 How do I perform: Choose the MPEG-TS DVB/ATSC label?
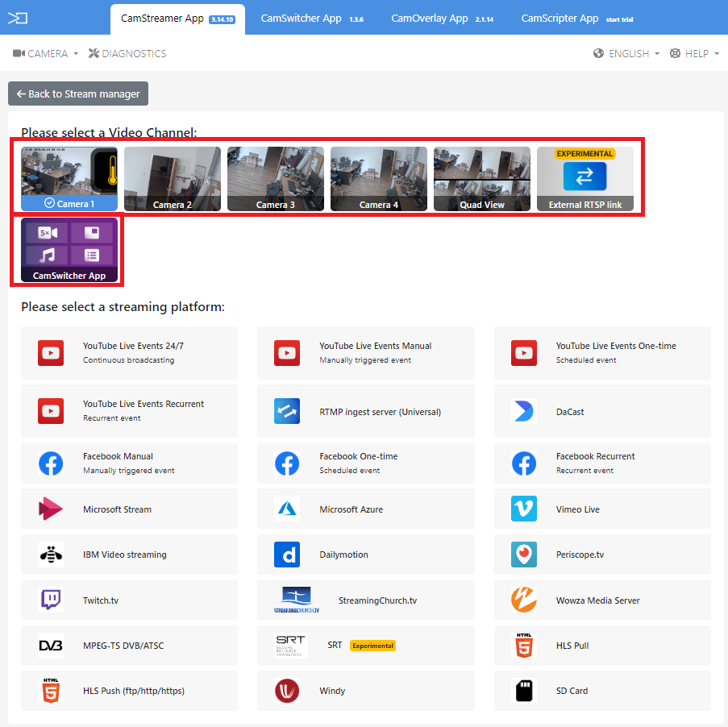pos(123,646)
